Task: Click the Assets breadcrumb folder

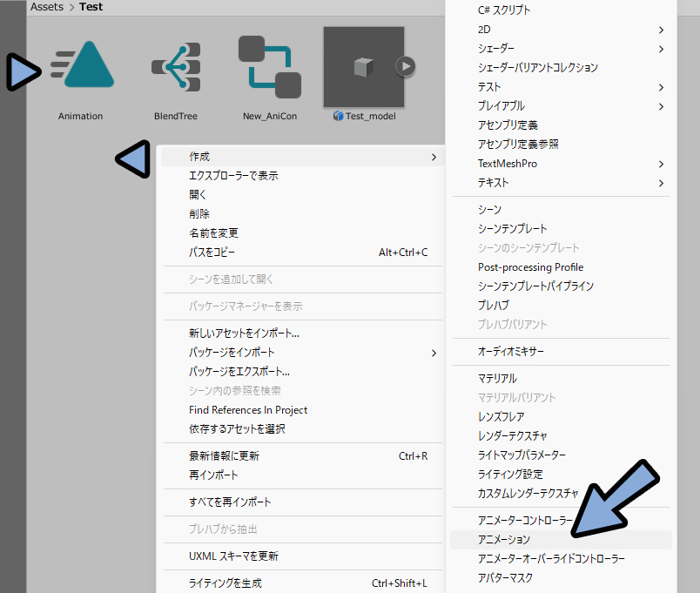Action: [47, 7]
